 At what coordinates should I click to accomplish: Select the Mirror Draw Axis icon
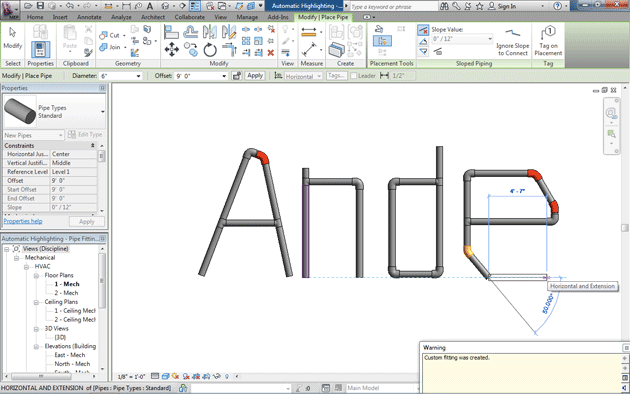229,32
